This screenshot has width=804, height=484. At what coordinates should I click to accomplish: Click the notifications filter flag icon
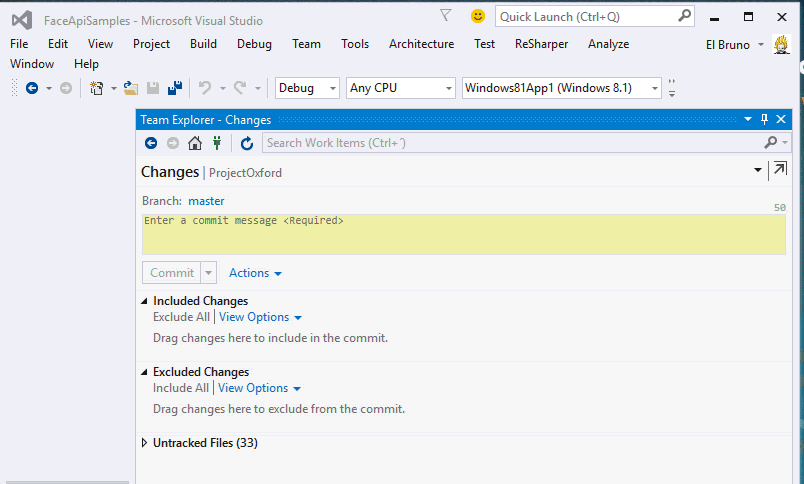[x=446, y=16]
